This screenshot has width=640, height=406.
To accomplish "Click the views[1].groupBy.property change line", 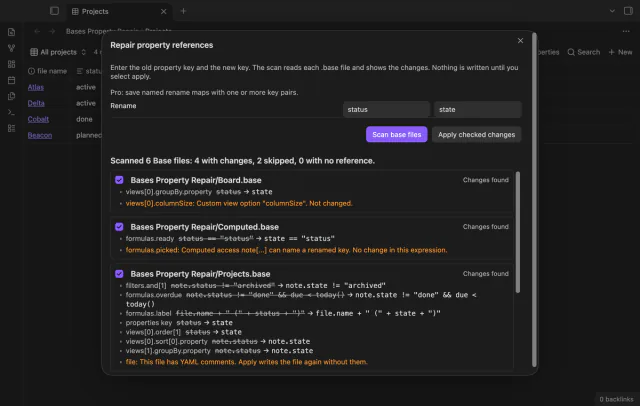I will coord(219,351).
